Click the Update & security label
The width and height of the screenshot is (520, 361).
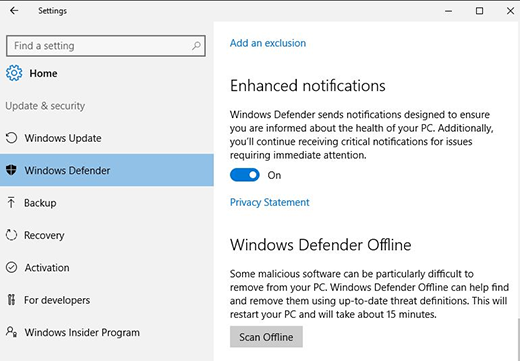[x=45, y=106]
